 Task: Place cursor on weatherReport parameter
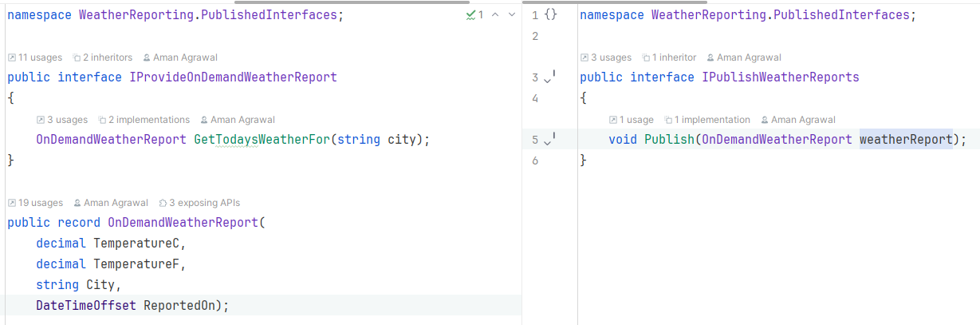[905, 140]
